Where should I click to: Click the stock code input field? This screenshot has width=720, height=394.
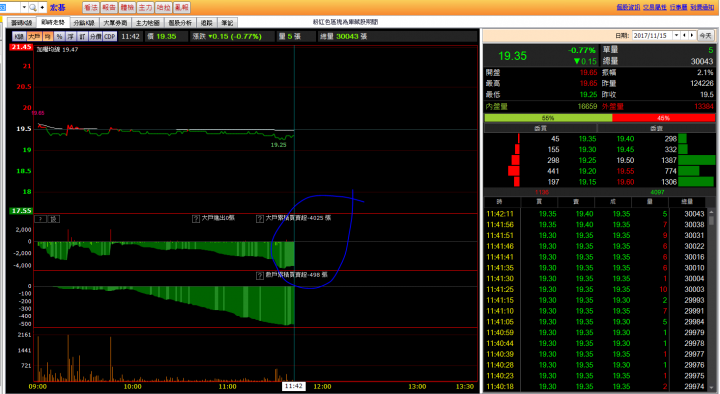[x=10, y=7]
